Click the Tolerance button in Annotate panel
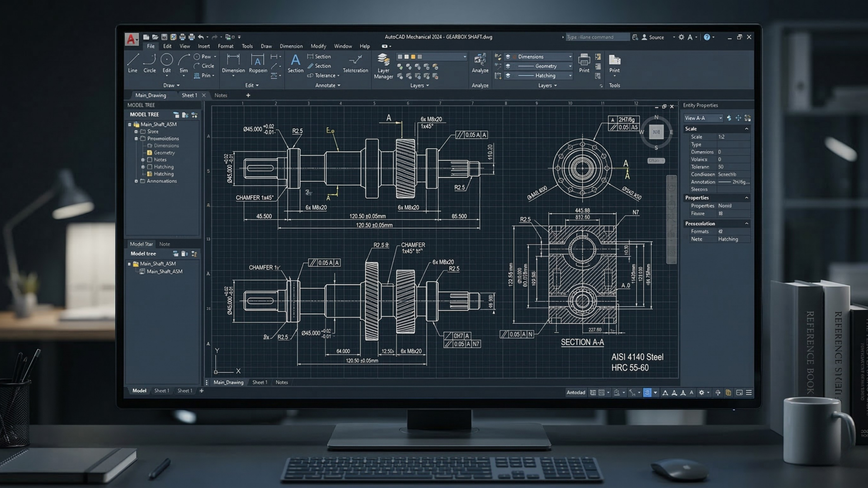The width and height of the screenshot is (868, 488). click(322, 76)
